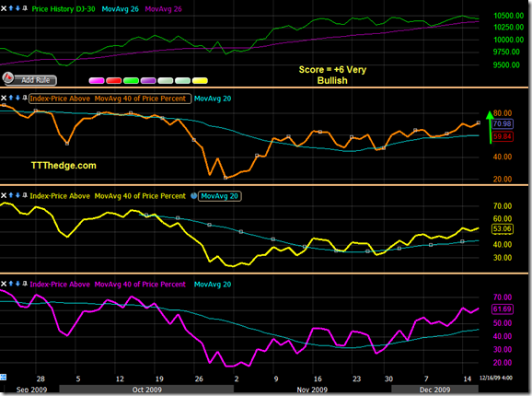Select the yellow Index-Price Above indicator label
The width and height of the screenshot is (532, 396).
(108, 196)
